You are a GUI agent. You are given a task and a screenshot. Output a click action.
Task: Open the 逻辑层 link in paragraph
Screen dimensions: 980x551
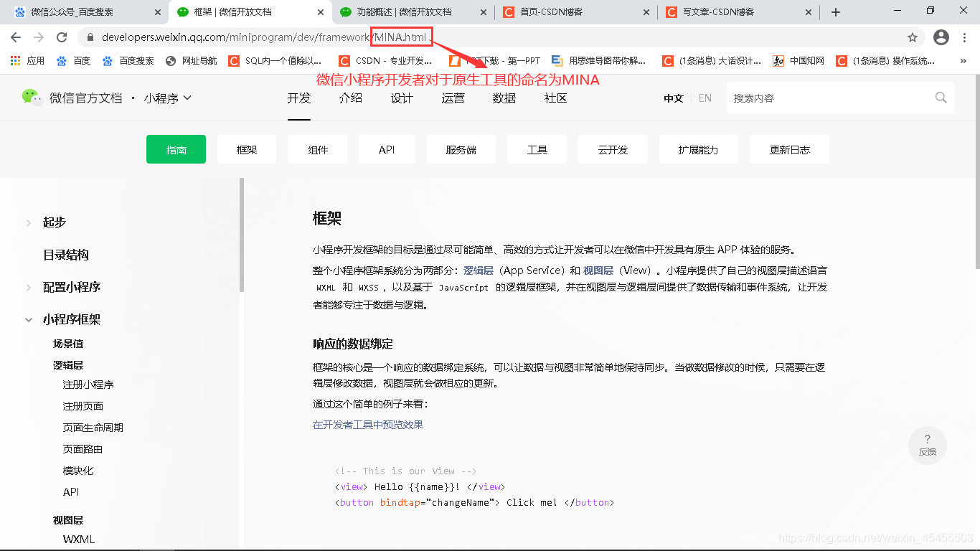click(x=479, y=270)
